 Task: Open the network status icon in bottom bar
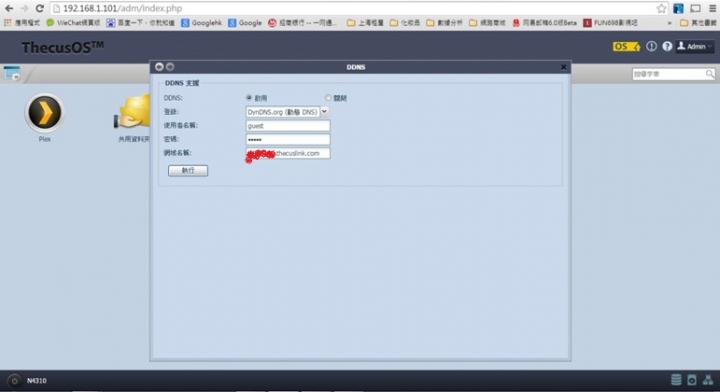[708, 380]
